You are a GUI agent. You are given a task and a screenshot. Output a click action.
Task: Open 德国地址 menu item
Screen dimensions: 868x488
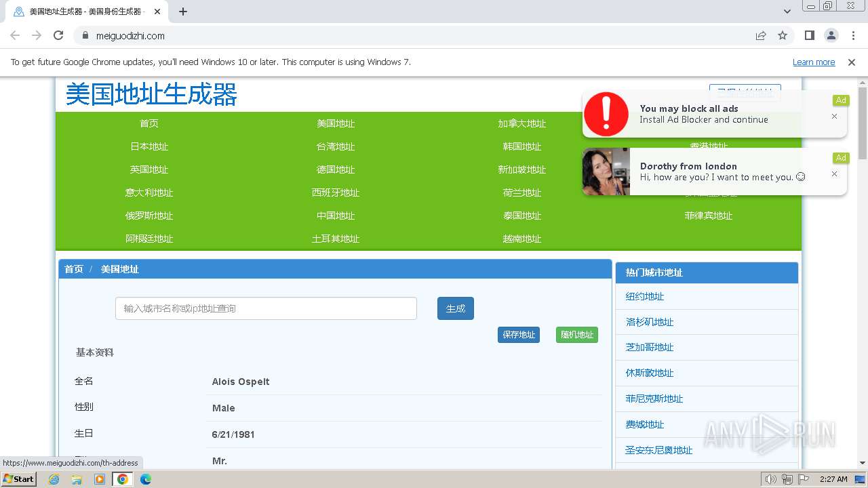point(336,169)
